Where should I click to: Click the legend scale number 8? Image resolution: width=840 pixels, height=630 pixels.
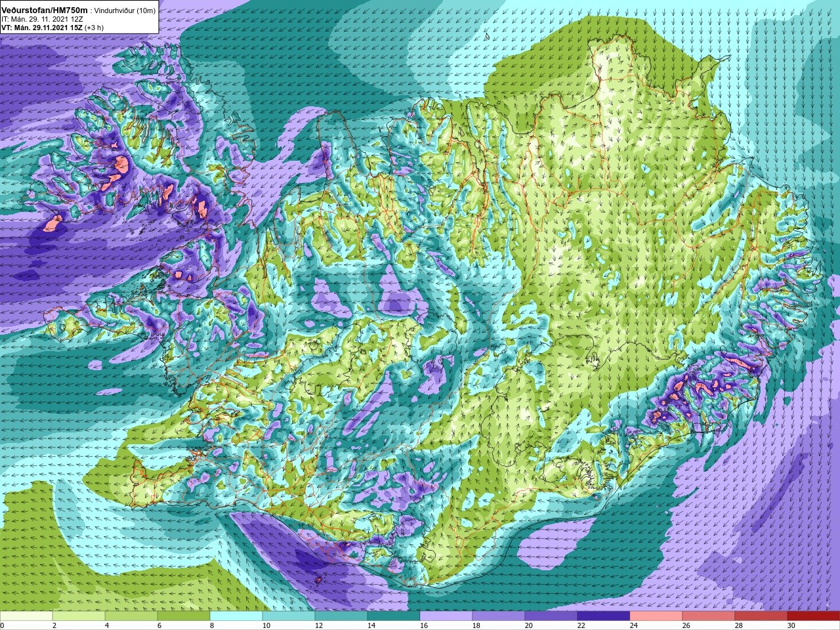213,625
